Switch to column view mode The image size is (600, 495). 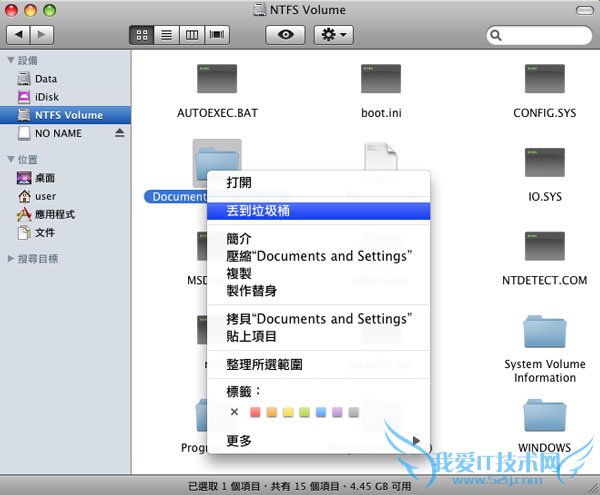point(192,35)
